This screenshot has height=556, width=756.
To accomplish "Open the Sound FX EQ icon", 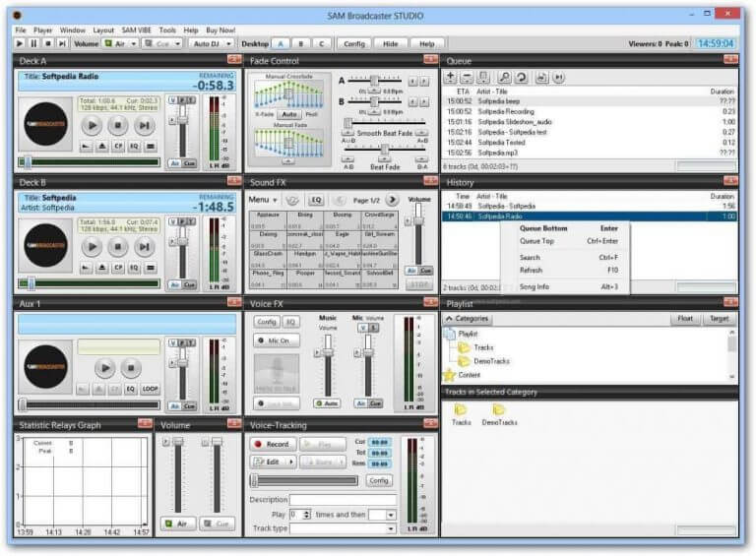I will (316, 200).
